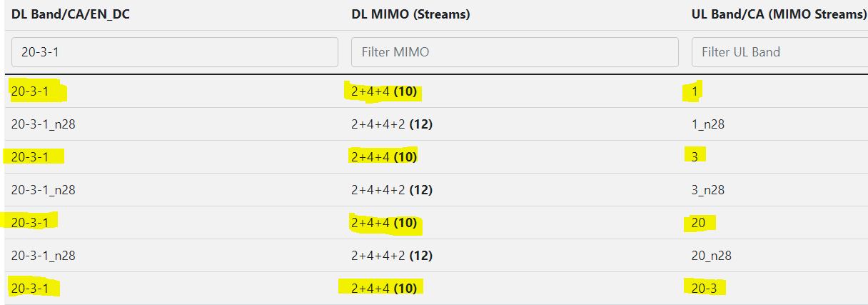Click the highlighted UL band cell "20"
This screenshot has height=305, width=868.
pos(698,224)
